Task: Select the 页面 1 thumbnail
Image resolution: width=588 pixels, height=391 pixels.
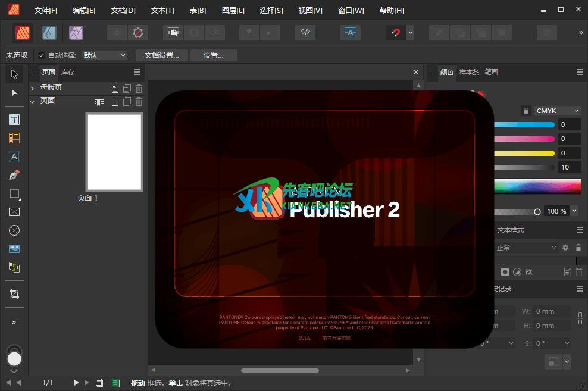Action: click(x=114, y=152)
